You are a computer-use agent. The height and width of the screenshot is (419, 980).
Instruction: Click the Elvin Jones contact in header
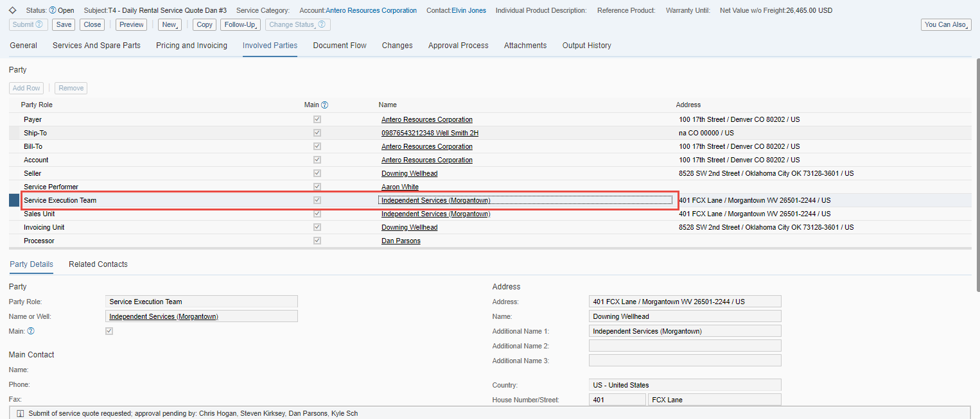[468, 10]
